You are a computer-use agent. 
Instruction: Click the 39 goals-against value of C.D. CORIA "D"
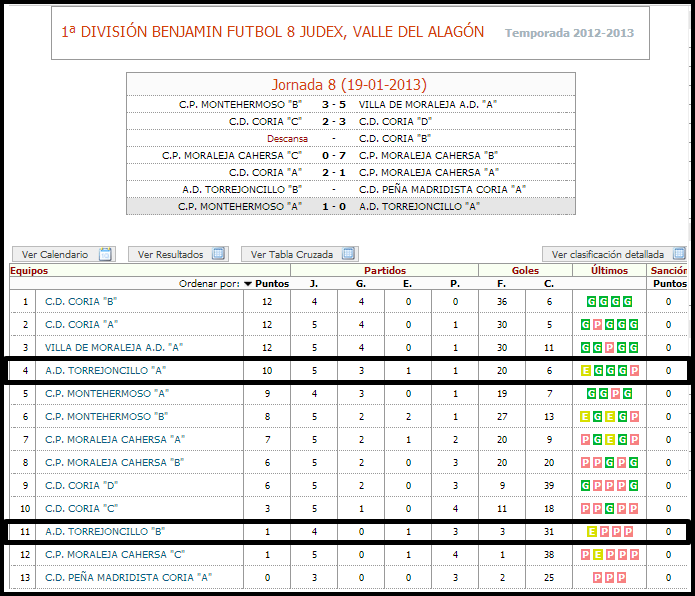(x=549, y=486)
